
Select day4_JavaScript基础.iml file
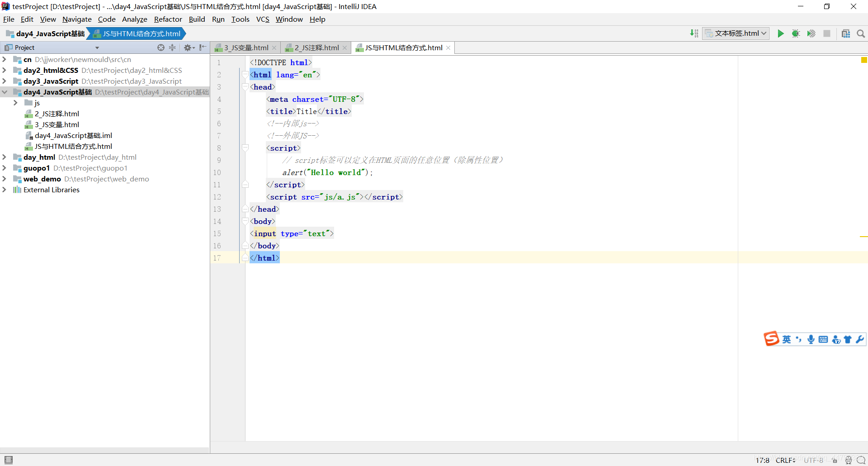(73, 135)
